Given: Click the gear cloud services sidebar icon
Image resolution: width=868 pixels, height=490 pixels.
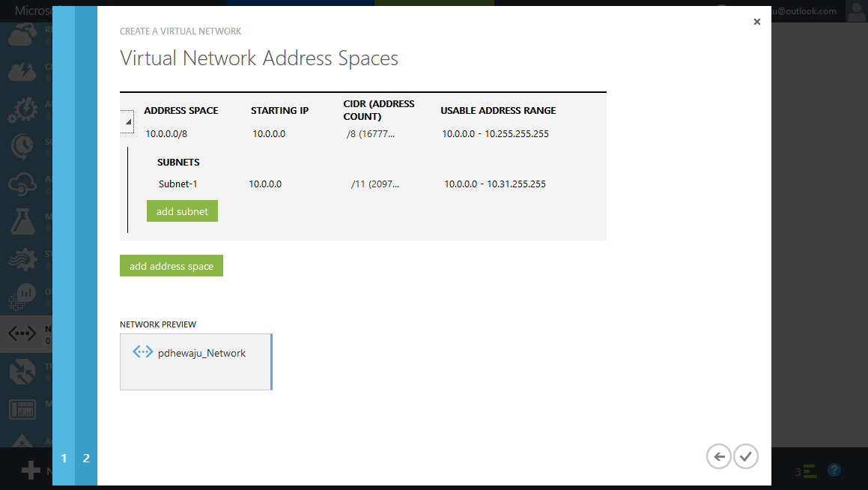Looking at the screenshot, I should tap(22, 109).
